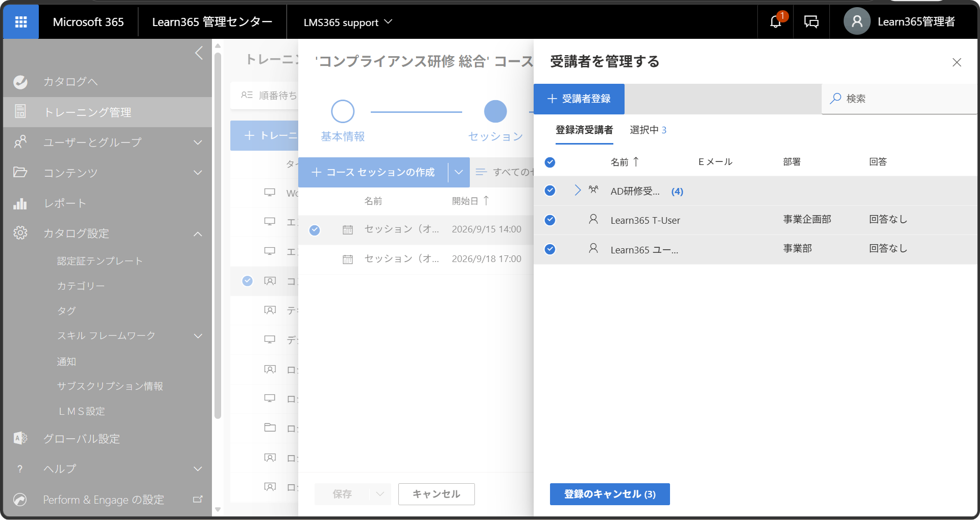This screenshot has height=520, width=980.
Task: Click calendar icon of the 2026/9/15 14:00 session
Action: pos(348,229)
